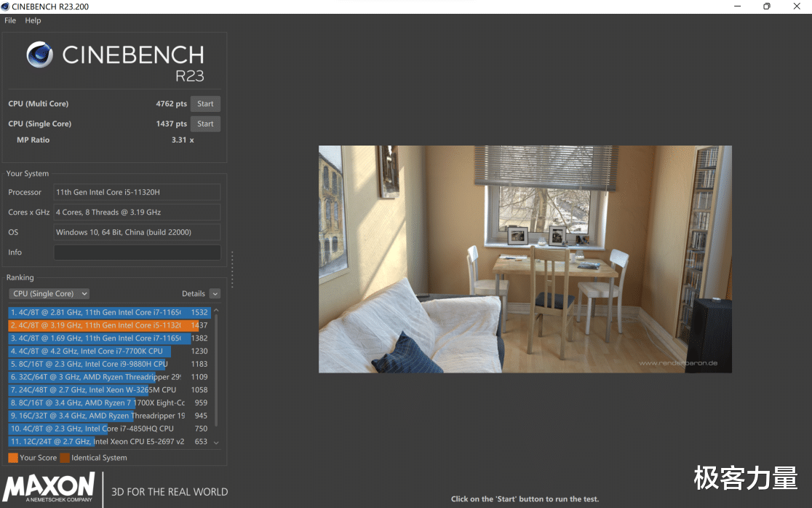Screen dimensions: 812x508
Task: Open the Help menu
Action: tap(33, 20)
